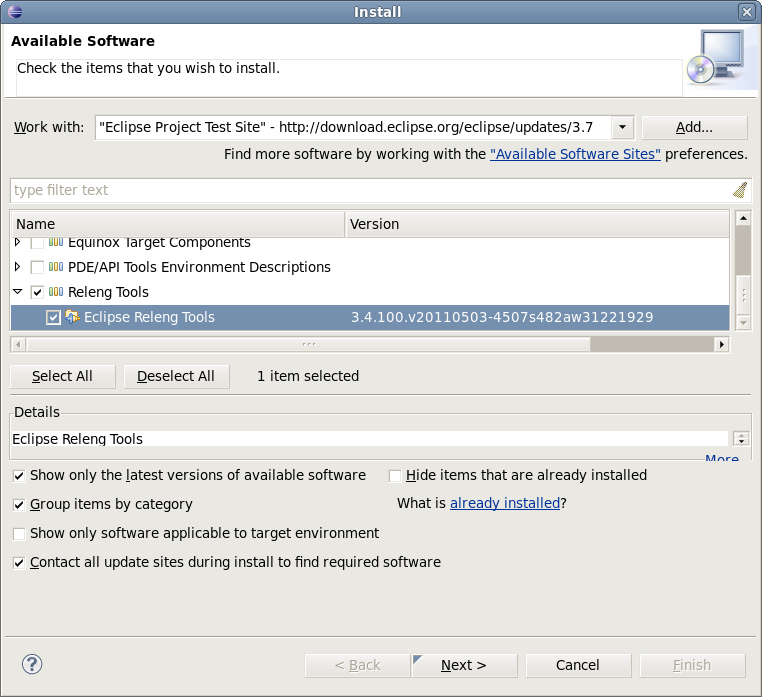Screen dimensions: 762x697
Task: Click the Work with site text field
Action: pos(353,127)
